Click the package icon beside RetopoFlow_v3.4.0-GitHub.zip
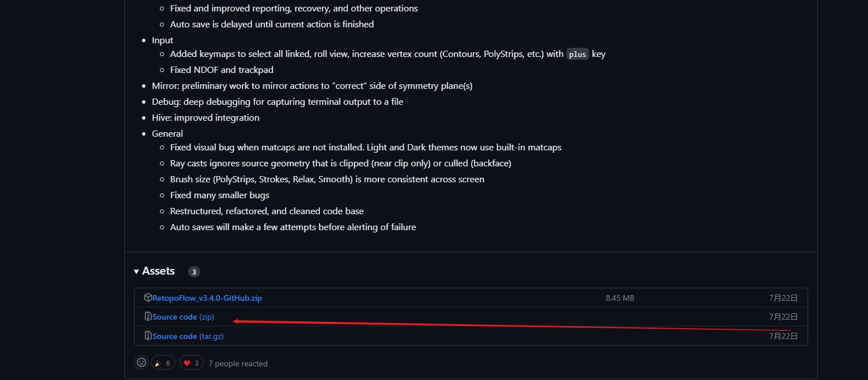This screenshot has height=380, width=868. coord(148,297)
